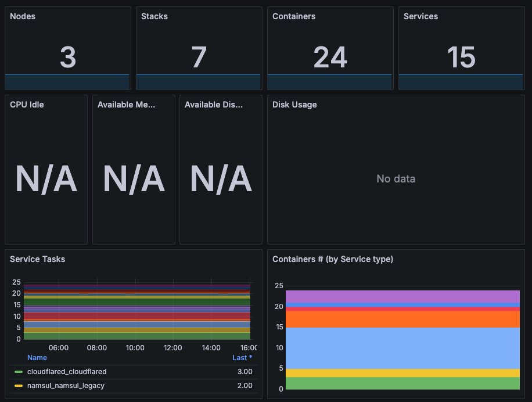This screenshot has width=532, height=402.
Task: Click the N/A value in CPU Idle
Action: [46, 179]
